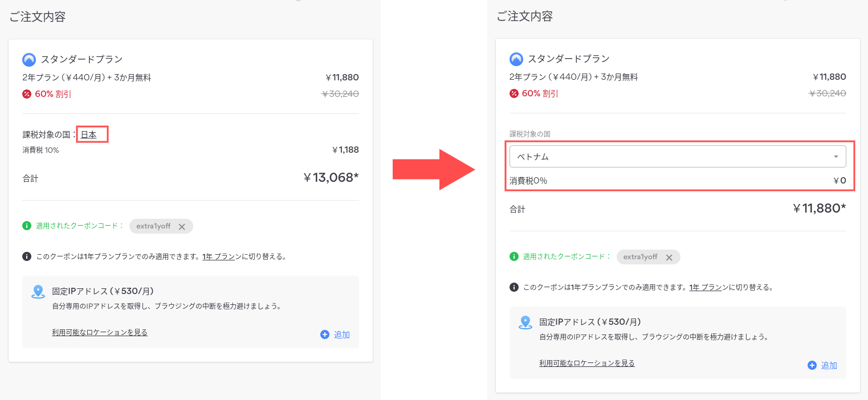Click total ¥13,068* in left panel

[x=331, y=178]
